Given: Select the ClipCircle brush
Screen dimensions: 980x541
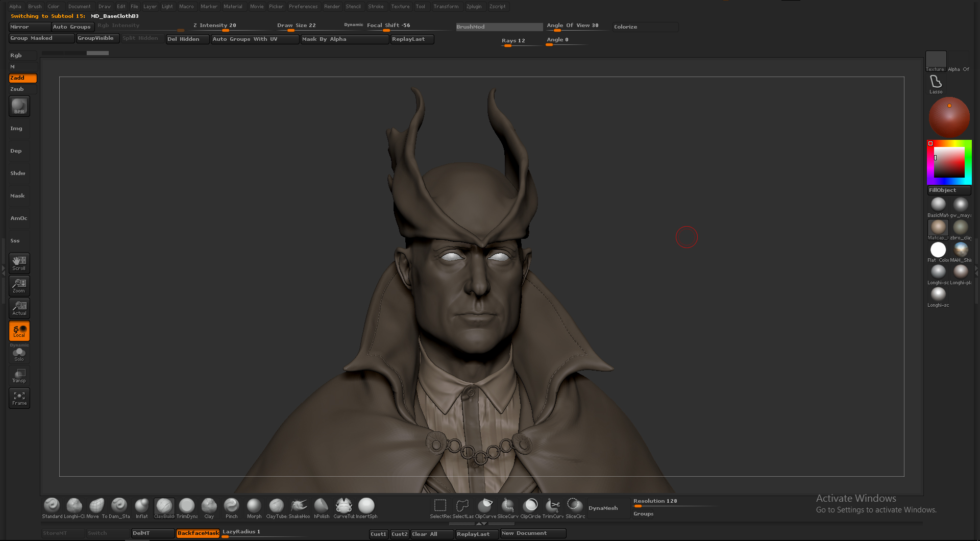Looking at the screenshot, I should tap(530, 508).
